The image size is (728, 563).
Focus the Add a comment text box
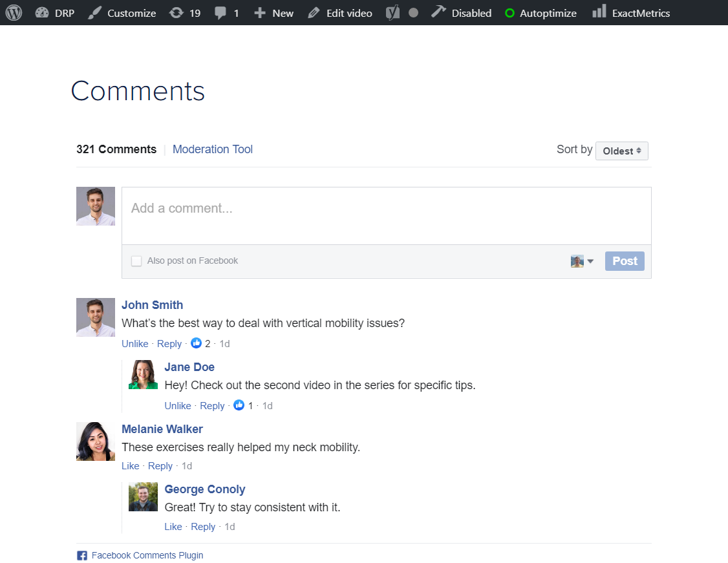(386, 216)
